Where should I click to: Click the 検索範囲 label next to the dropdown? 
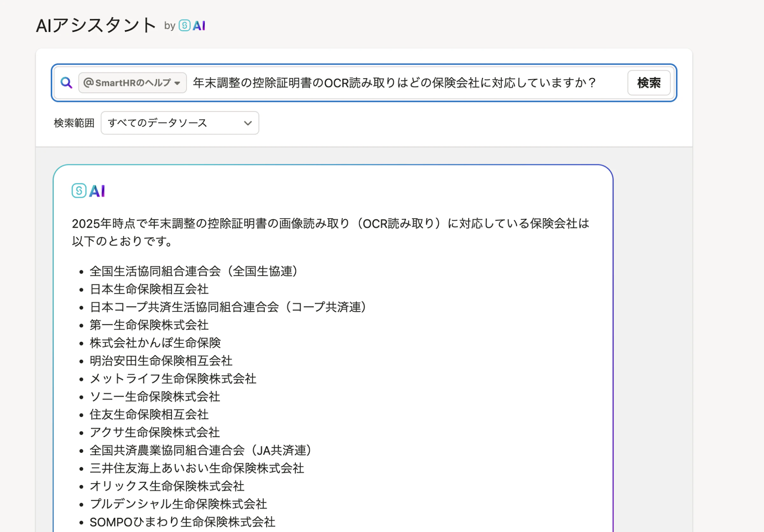point(74,123)
